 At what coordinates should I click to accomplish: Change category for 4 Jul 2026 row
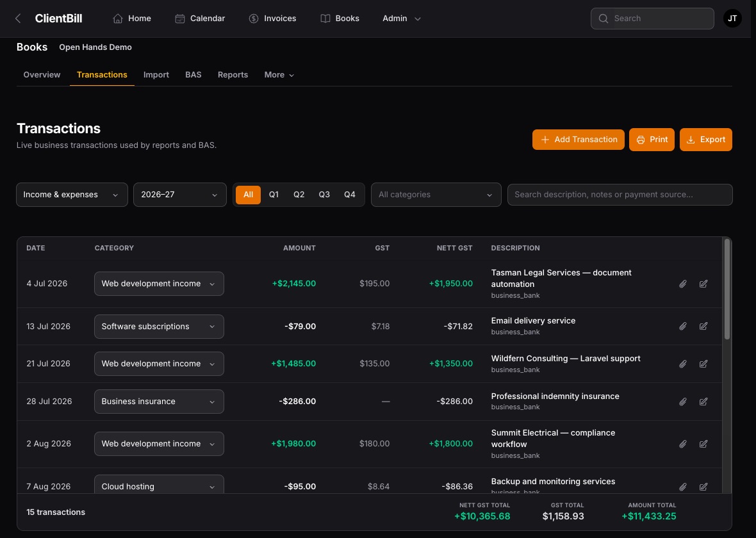point(159,284)
